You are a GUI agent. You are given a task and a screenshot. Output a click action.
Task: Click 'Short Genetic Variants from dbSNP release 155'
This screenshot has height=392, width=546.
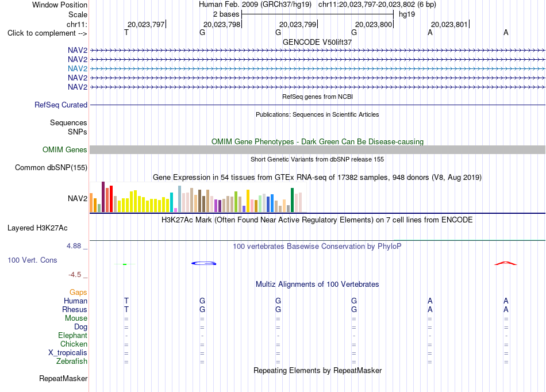click(317, 159)
